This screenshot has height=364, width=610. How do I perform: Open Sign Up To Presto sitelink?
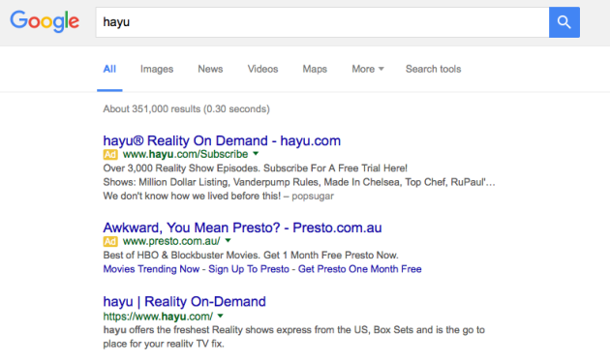(x=249, y=269)
